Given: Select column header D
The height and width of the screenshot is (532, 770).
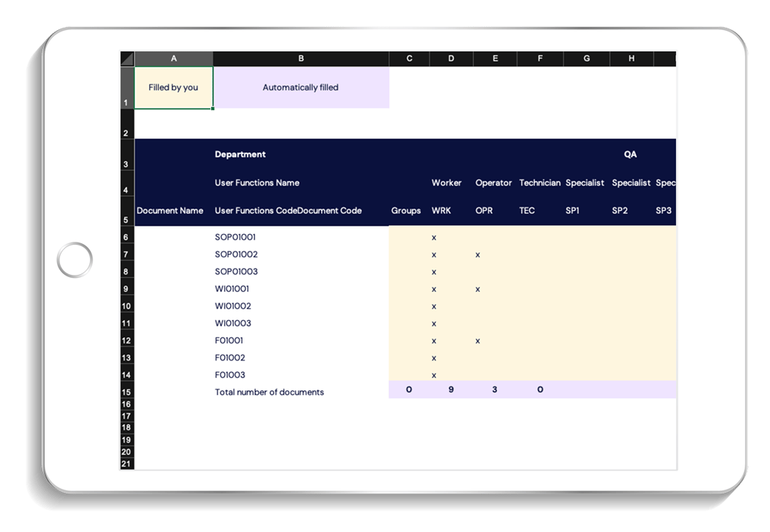Looking at the screenshot, I should (x=450, y=58).
